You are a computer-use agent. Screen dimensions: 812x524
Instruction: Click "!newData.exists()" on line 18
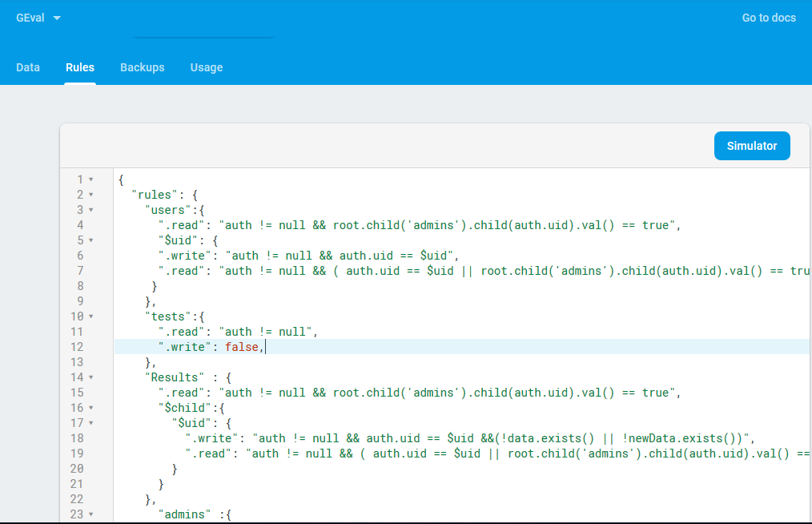click(680, 438)
